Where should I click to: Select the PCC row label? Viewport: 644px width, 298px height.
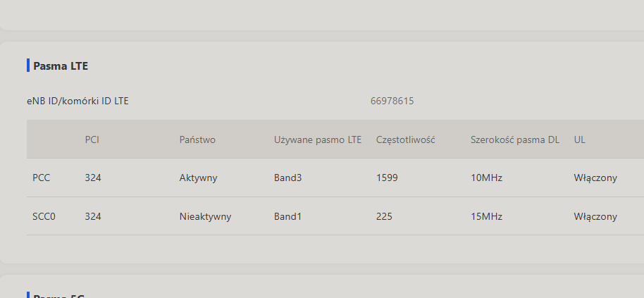pyautogui.click(x=41, y=178)
